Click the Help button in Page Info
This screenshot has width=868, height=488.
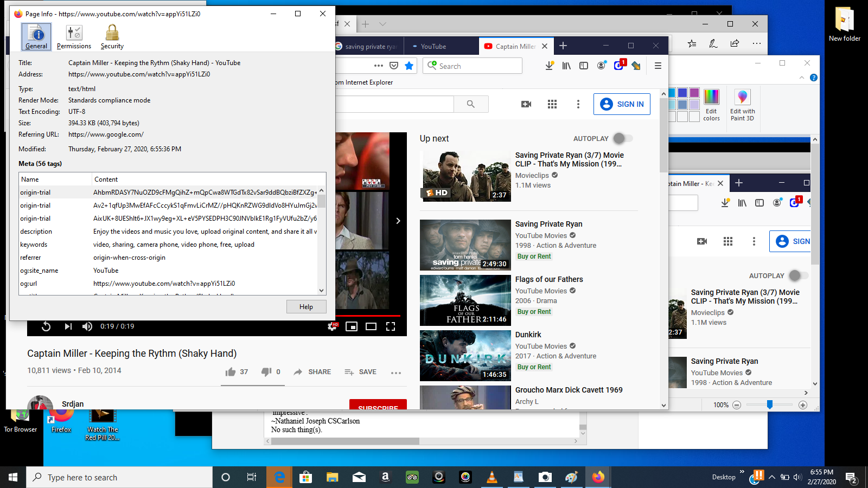coord(307,307)
